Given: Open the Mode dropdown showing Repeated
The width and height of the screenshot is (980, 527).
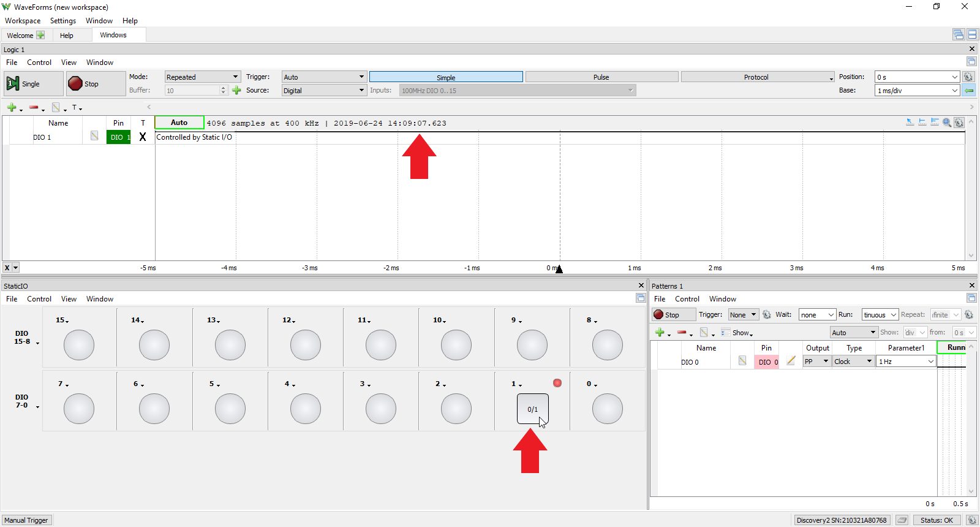Looking at the screenshot, I should 202,77.
